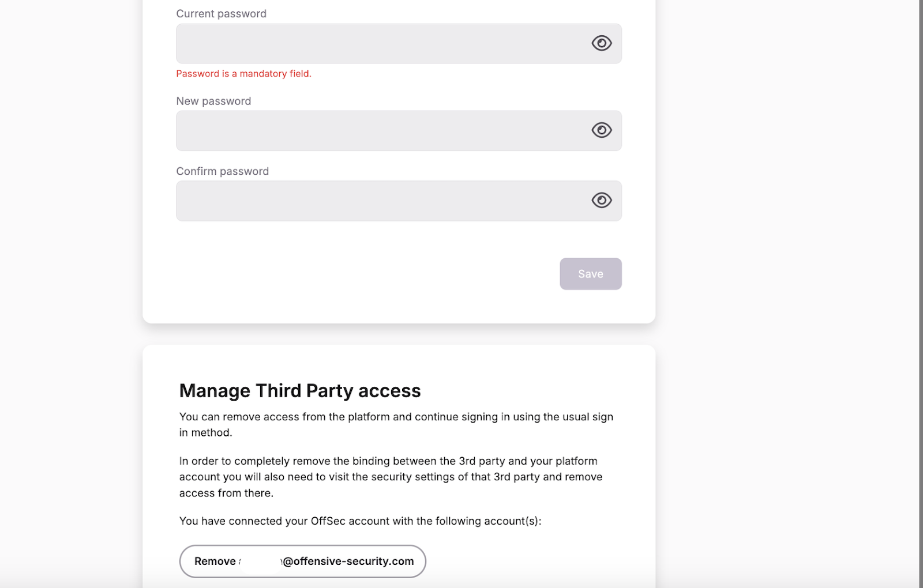Show the Current password text via eye icon
This screenshot has width=923, height=588.
pos(601,43)
